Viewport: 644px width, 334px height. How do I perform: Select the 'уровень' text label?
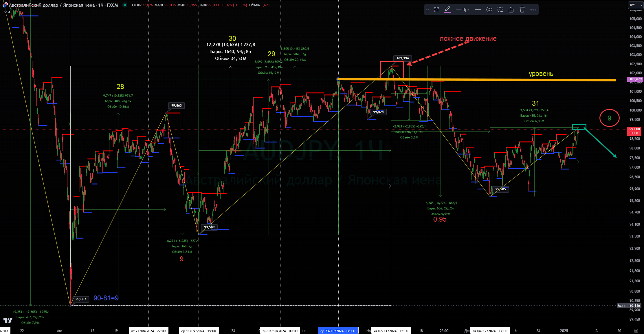(541, 74)
